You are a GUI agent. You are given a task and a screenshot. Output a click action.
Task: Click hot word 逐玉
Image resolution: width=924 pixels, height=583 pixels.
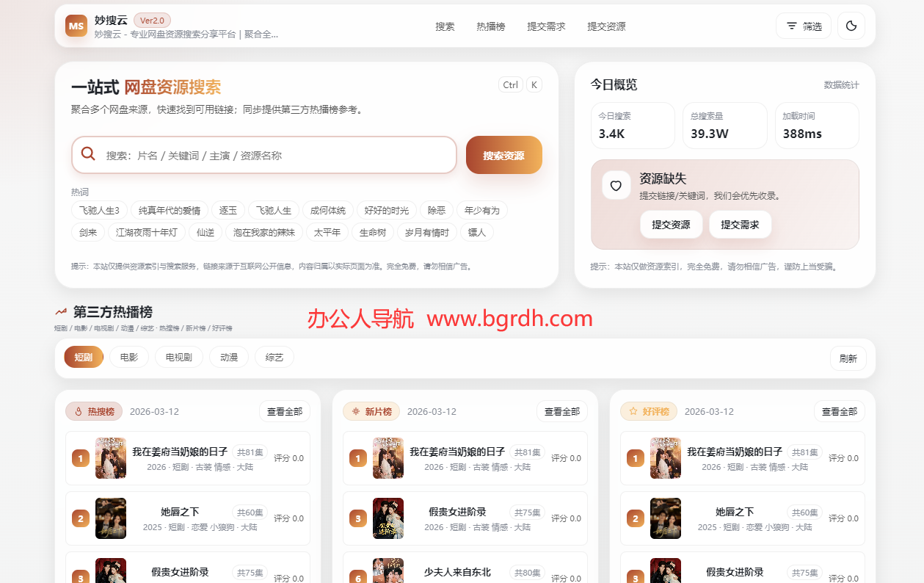pyautogui.click(x=228, y=211)
